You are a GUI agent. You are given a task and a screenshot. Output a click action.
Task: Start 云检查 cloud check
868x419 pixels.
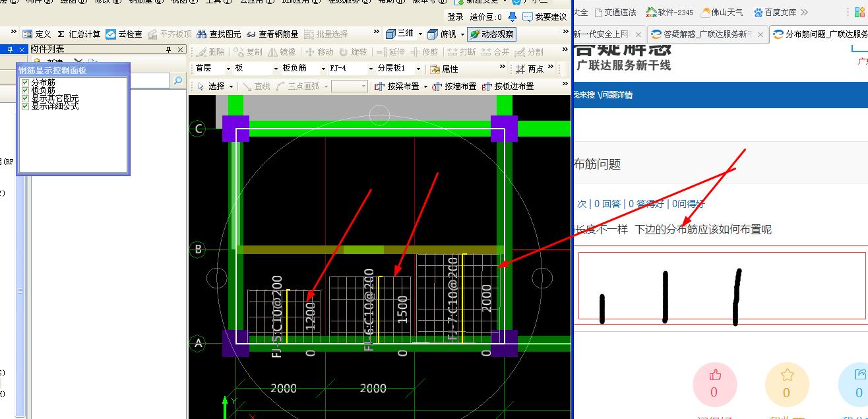tap(124, 34)
